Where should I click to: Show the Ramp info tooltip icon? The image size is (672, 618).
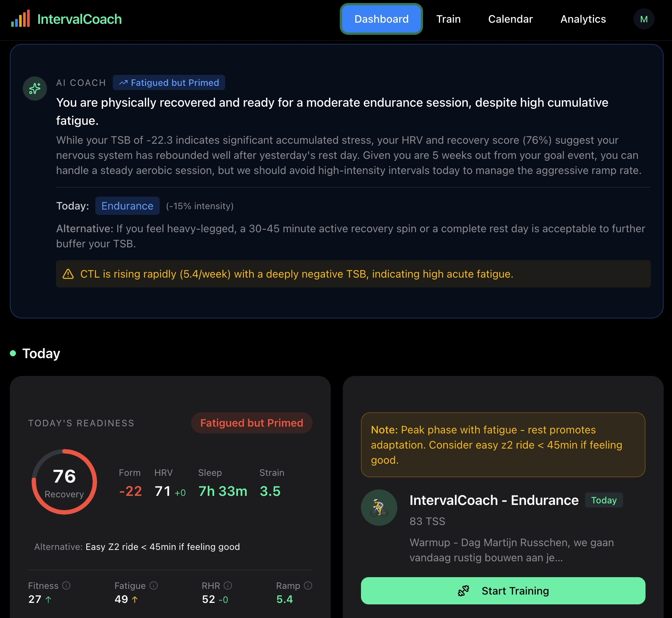click(x=308, y=585)
